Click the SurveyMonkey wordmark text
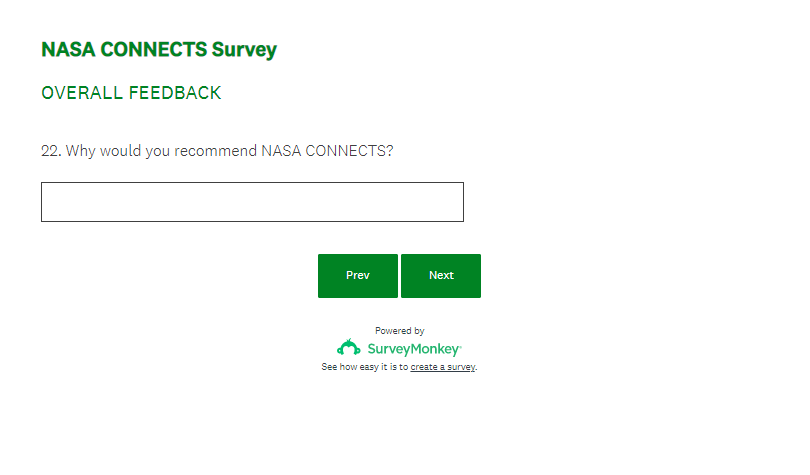Image resolution: width=810 pixels, height=475 pixels. (x=414, y=349)
